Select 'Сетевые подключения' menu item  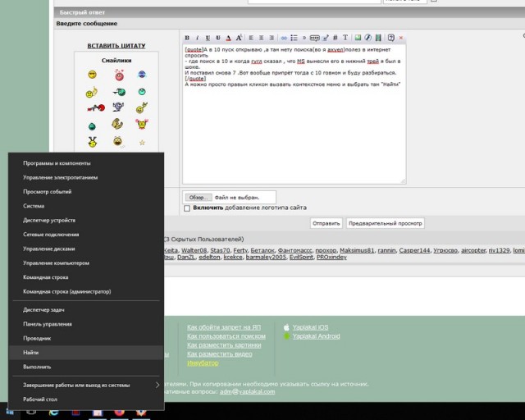[x=86, y=235]
